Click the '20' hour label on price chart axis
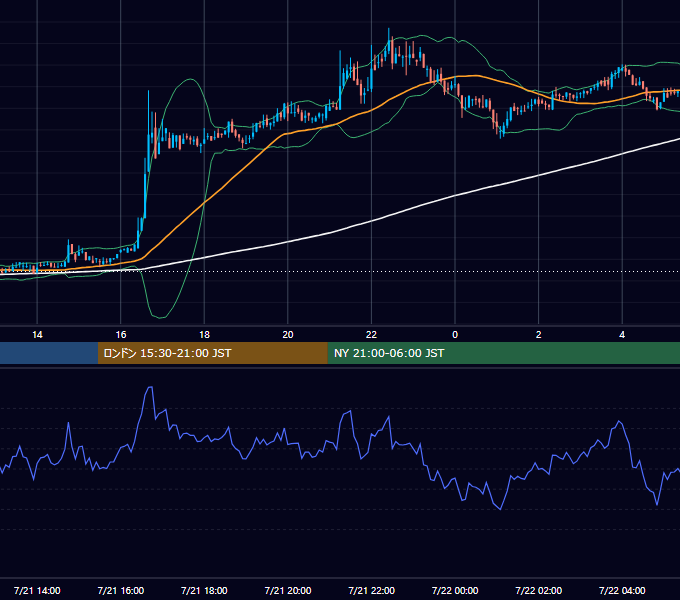 (288, 335)
